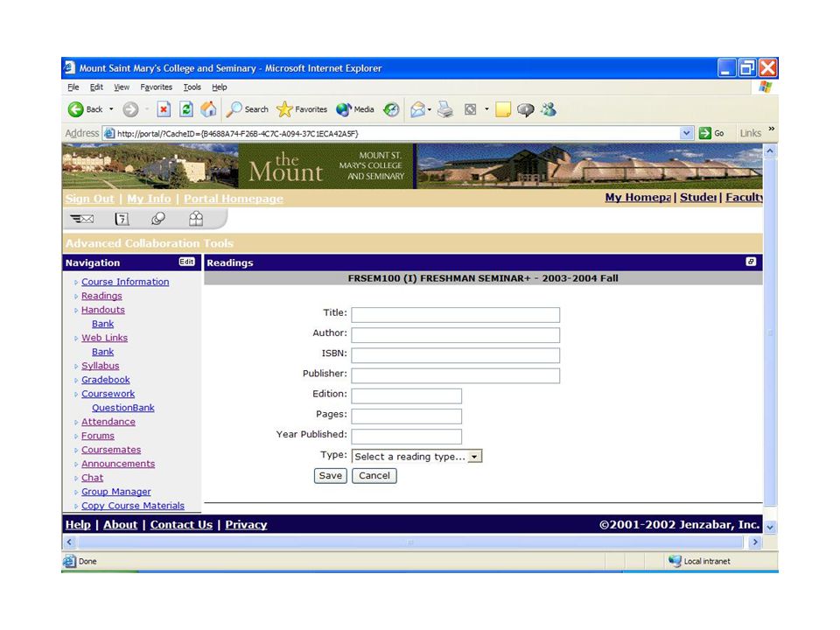The width and height of the screenshot is (840, 630).
Task: Open the History clock icon
Action: (392, 109)
